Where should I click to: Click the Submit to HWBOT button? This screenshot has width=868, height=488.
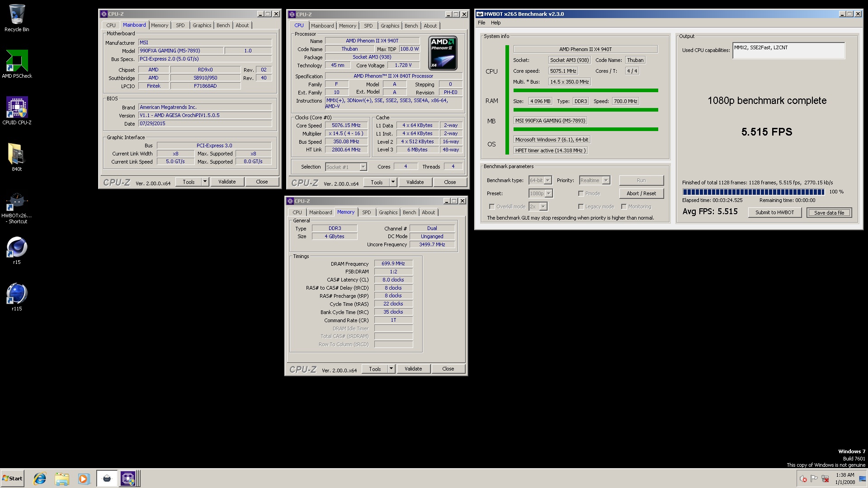point(774,212)
